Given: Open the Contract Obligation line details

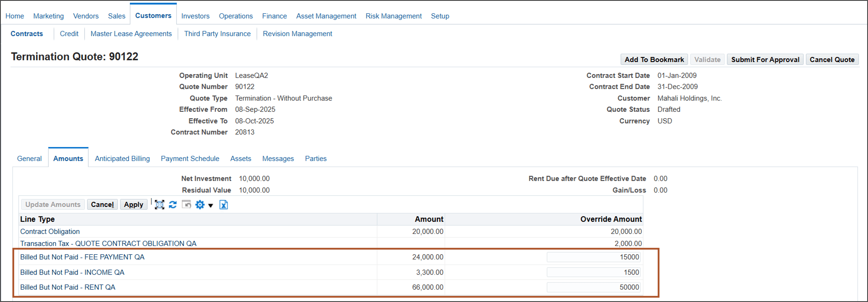Looking at the screenshot, I should 50,231.
